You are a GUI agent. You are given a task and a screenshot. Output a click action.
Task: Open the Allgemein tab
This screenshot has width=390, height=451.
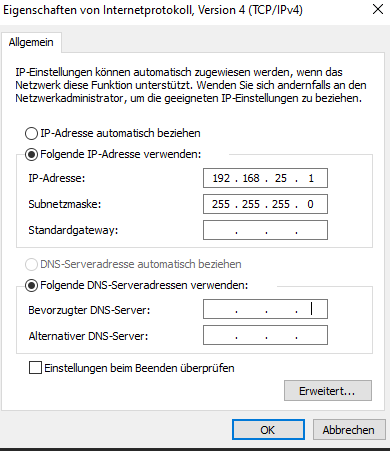31,42
